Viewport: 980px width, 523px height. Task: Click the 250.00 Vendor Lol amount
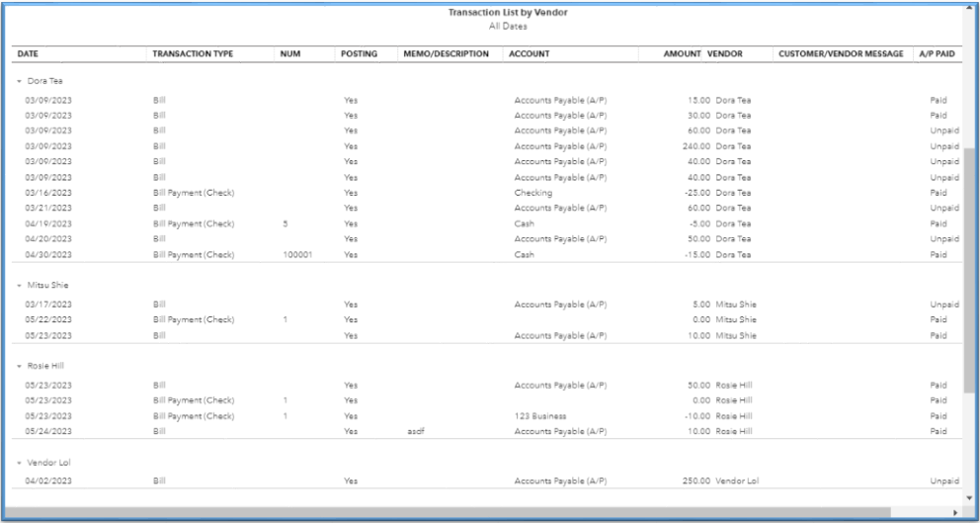tap(696, 481)
